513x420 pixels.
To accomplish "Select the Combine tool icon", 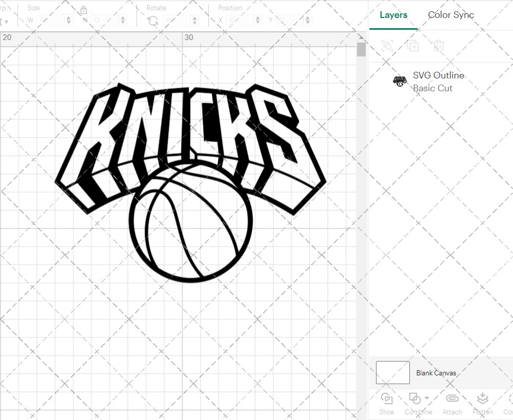I will [x=414, y=398].
